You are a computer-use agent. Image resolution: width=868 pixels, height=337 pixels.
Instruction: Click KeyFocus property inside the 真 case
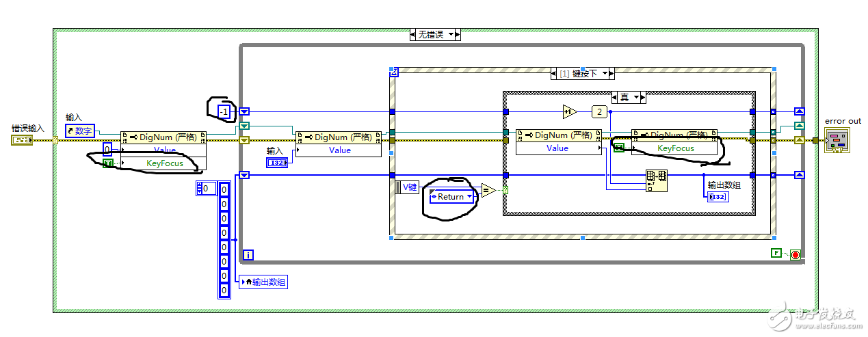click(675, 148)
